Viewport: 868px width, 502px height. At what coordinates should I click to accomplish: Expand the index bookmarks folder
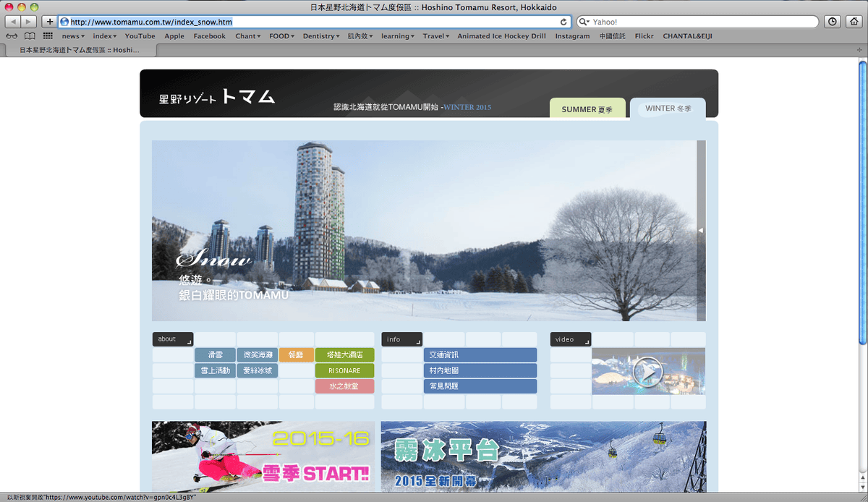(104, 35)
